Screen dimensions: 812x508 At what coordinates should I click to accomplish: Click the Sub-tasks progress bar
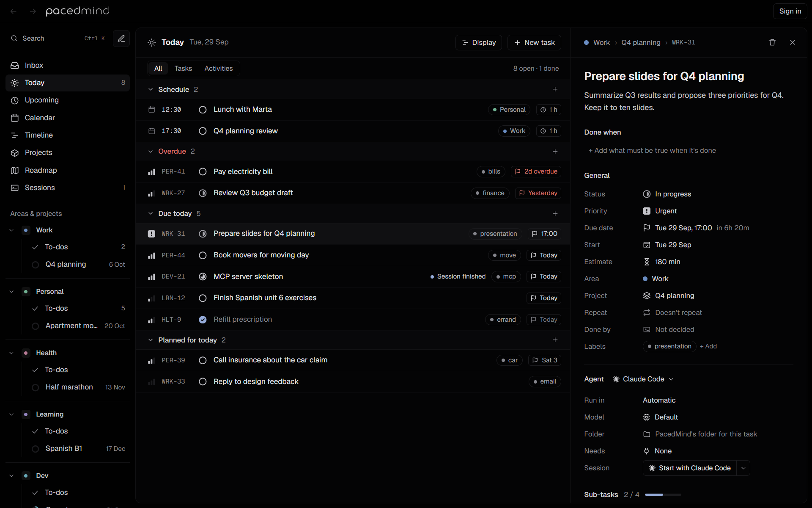(x=663, y=494)
